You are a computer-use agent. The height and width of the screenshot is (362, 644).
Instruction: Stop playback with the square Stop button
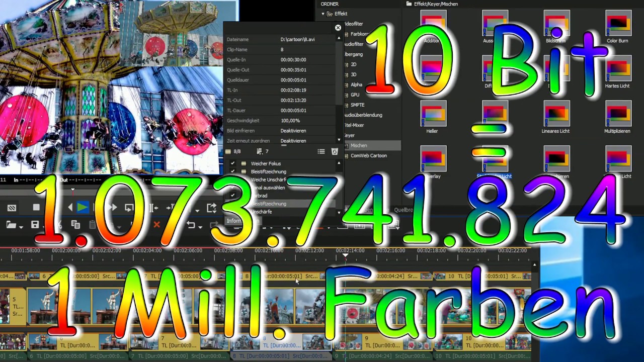point(36,207)
